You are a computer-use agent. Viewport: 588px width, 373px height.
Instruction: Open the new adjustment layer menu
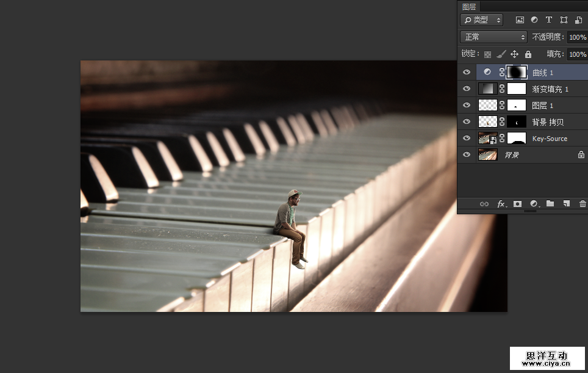(534, 204)
